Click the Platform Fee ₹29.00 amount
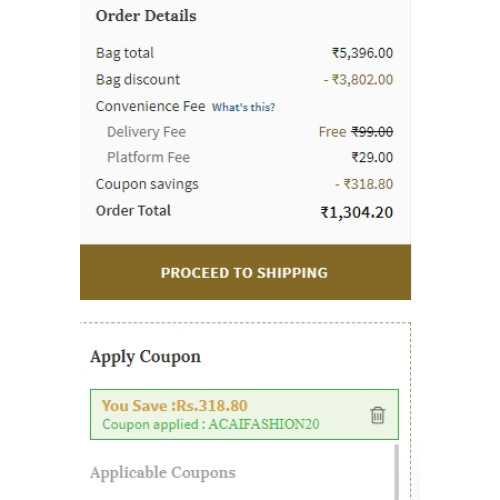Viewport: 500px width, 500px height. 372,157
